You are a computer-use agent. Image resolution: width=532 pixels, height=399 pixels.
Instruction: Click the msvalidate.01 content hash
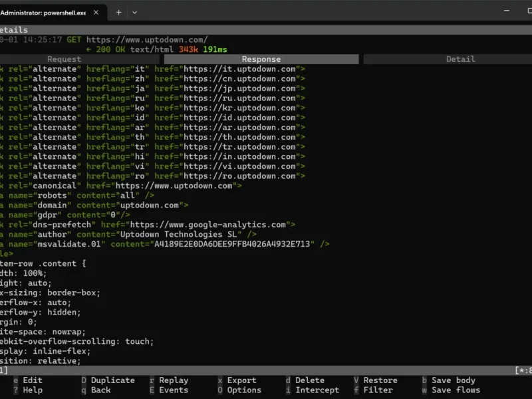232,244
